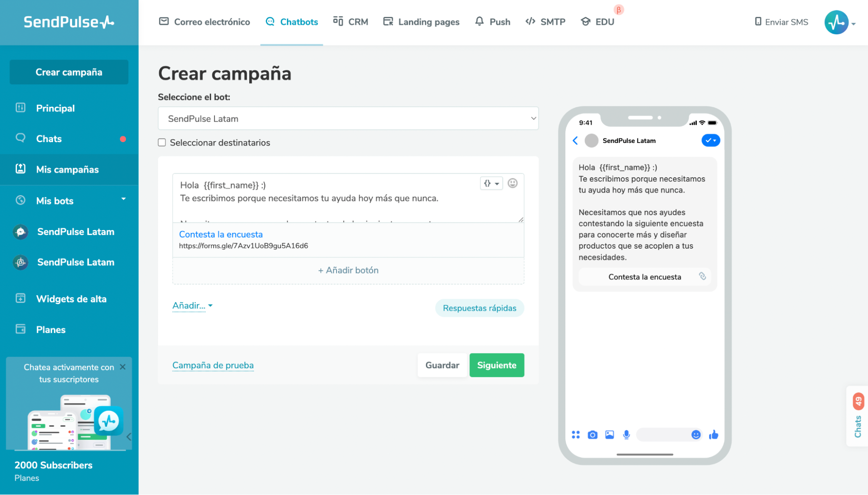Go to Landing pages tab
Viewport: 868px width, 495px height.
tap(421, 22)
